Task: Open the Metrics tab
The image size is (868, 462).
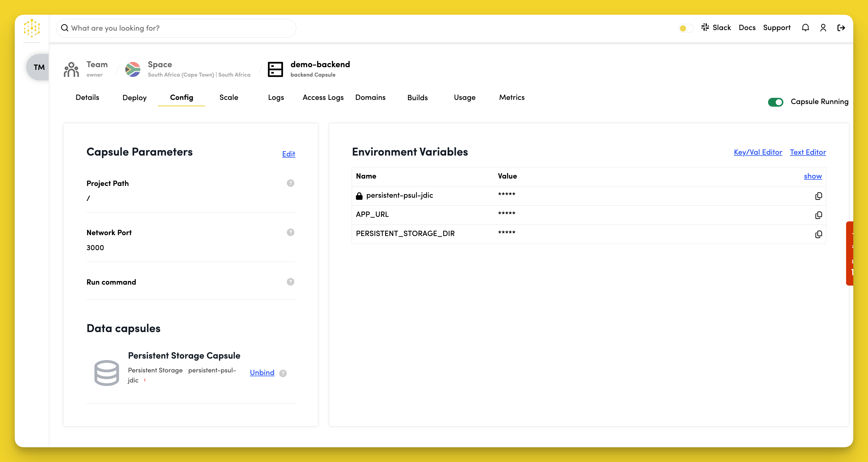Action: 512,98
